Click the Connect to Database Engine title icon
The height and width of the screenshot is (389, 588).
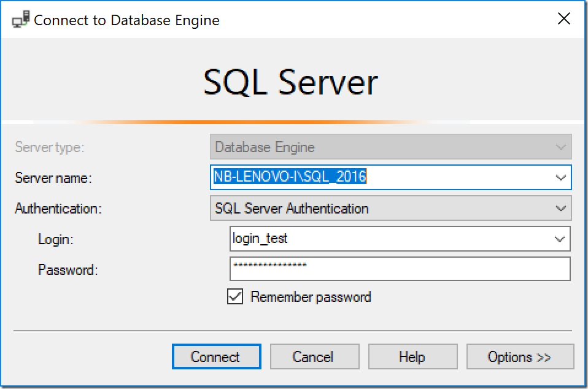point(21,20)
